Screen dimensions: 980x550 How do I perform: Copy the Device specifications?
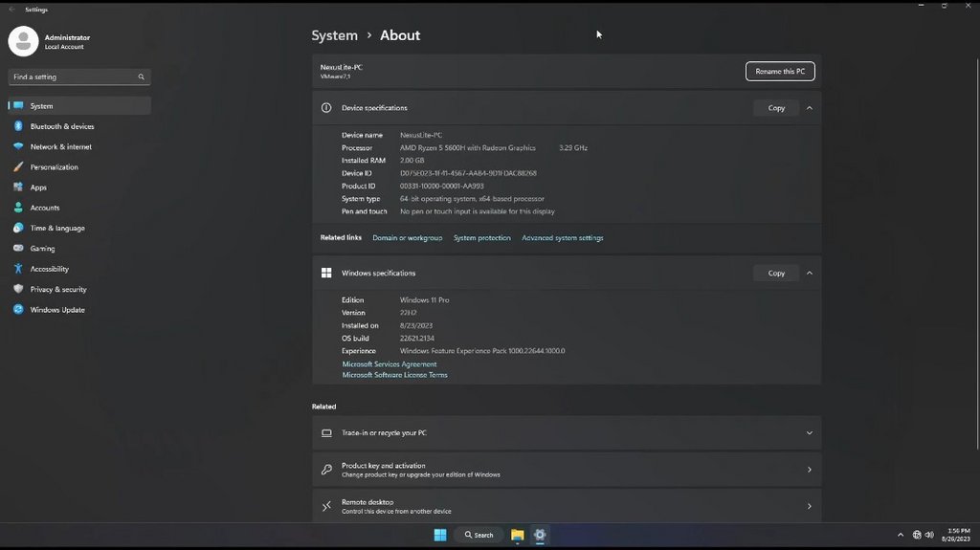coord(776,108)
